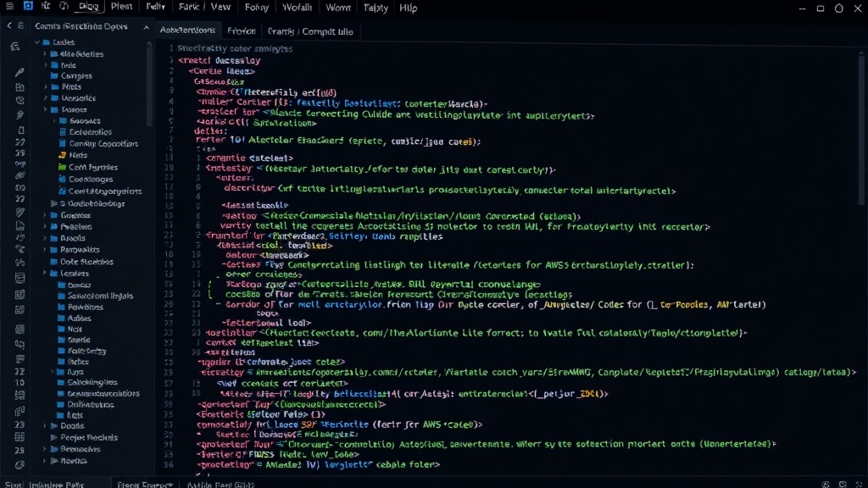Collapse the explorer panel header chevron
Viewport: 868px width, 488px height.
[x=146, y=26]
